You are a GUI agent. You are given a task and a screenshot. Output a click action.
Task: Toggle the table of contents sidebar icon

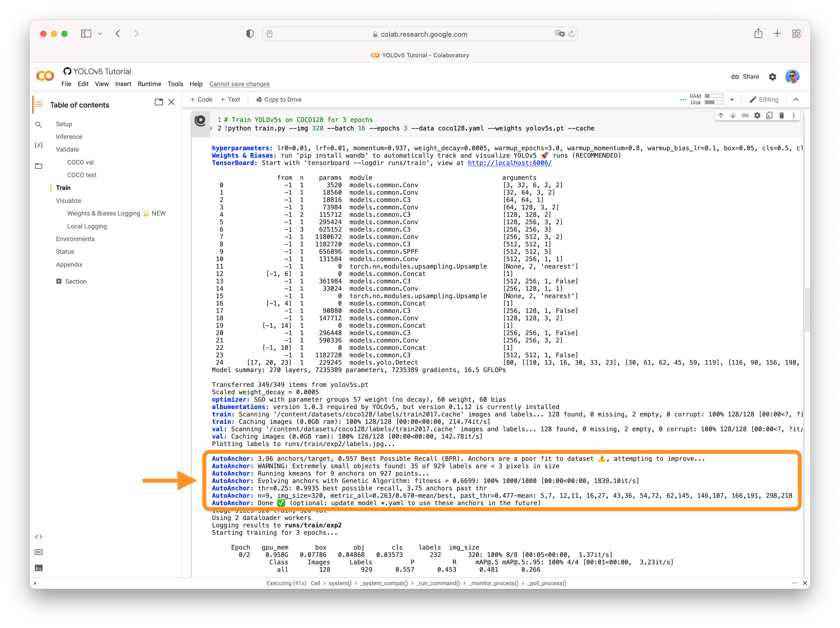38,104
